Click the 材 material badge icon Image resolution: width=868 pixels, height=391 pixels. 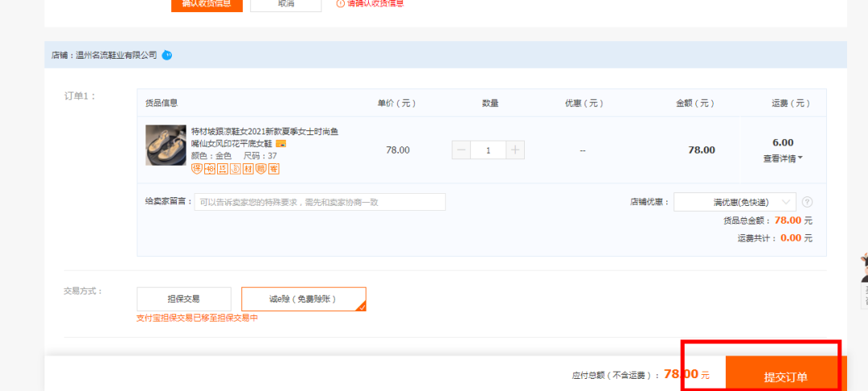coord(248,169)
